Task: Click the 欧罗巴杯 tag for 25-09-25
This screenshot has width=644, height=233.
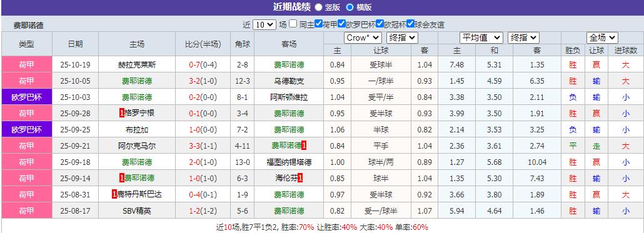Action: click(x=27, y=130)
